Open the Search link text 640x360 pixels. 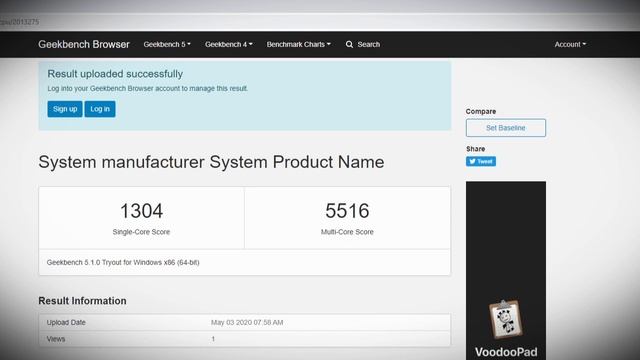tap(369, 44)
